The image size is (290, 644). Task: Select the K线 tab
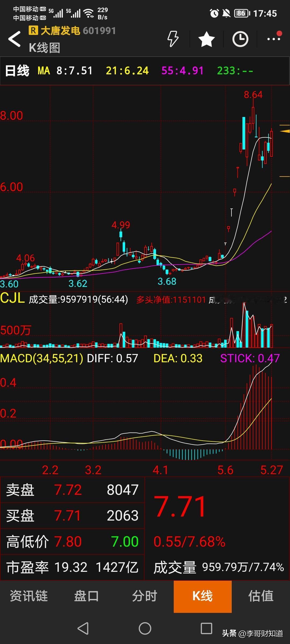203,597
